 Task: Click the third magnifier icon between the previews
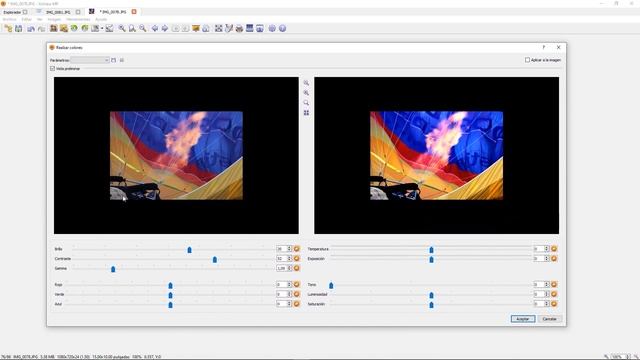[x=306, y=102]
